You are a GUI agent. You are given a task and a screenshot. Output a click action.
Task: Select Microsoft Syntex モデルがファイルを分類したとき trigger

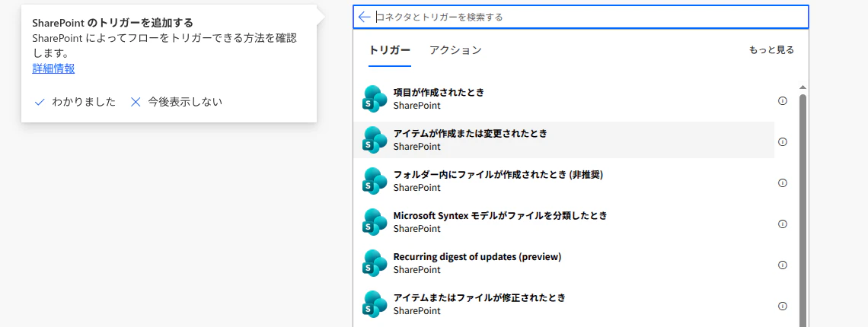(x=563, y=222)
